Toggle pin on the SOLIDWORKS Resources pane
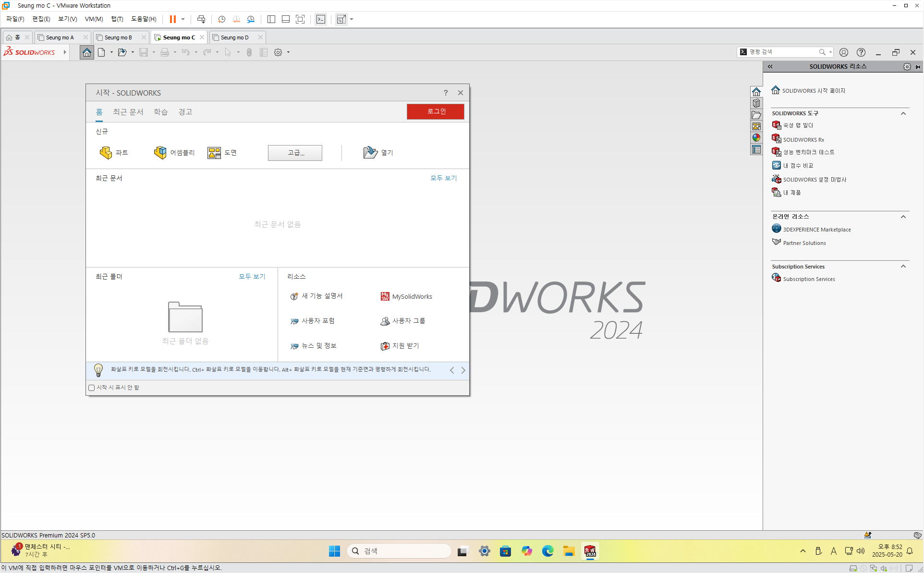The width and height of the screenshot is (924, 573). [x=918, y=67]
